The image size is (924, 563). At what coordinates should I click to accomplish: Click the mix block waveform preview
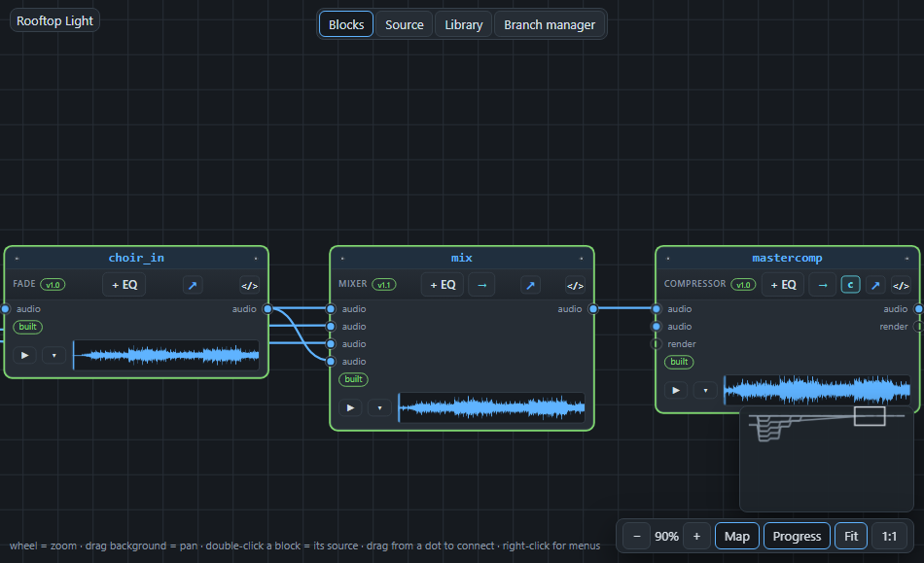[x=491, y=407]
